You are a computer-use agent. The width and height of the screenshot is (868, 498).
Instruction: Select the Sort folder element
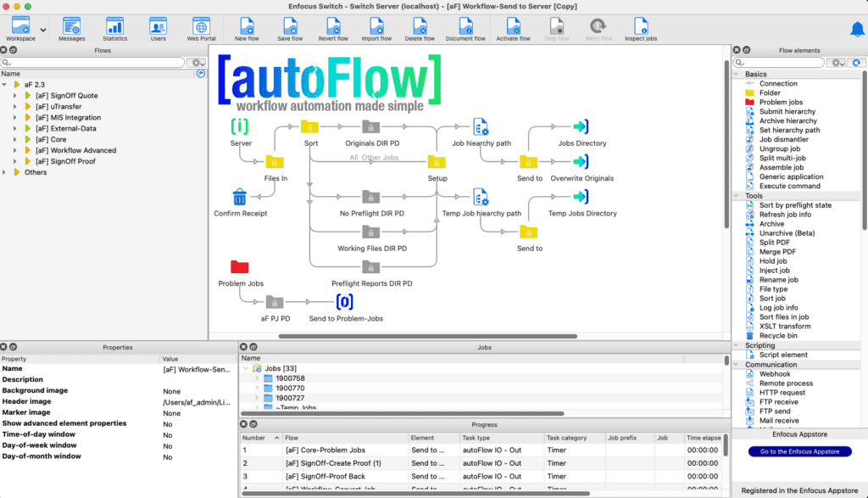pos(309,127)
